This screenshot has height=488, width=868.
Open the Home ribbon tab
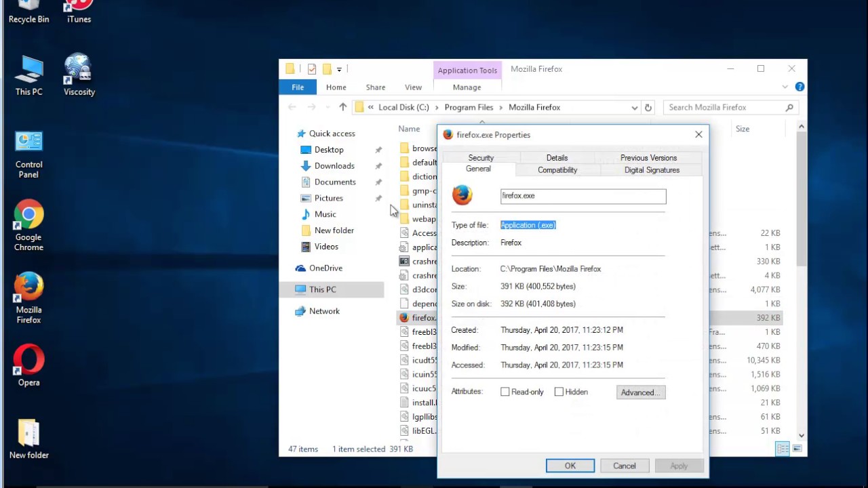pos(336,87)
